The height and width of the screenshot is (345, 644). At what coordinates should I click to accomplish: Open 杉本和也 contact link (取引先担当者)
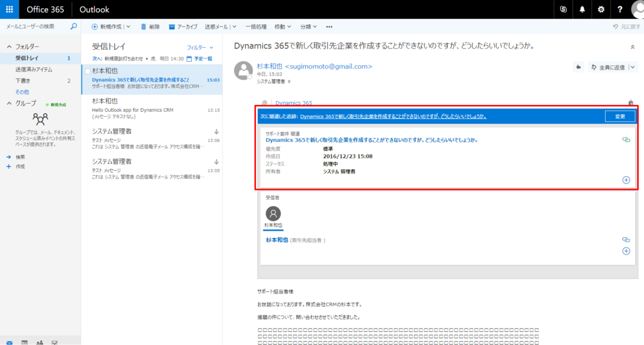(277, 240)
